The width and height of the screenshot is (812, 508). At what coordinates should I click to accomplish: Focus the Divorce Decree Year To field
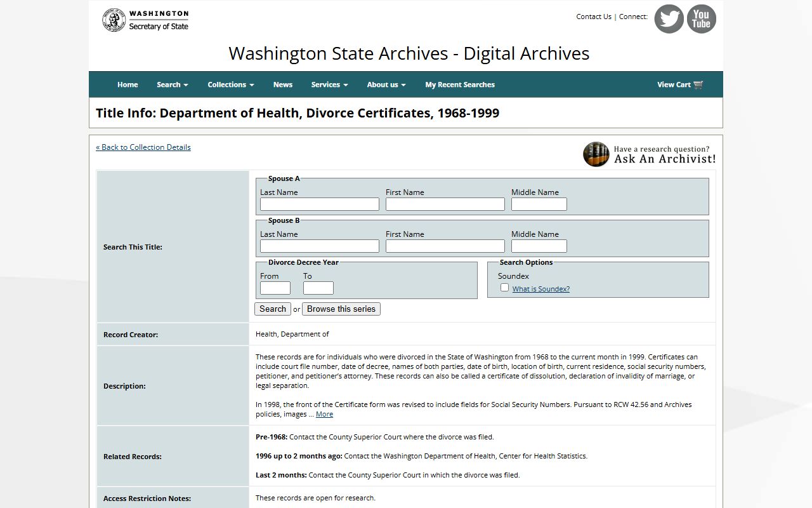click(318, 288)
